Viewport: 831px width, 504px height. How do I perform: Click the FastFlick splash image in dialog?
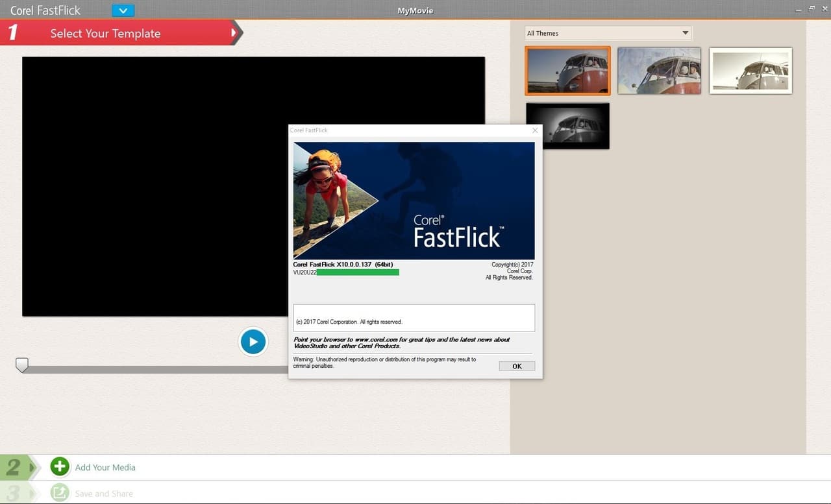(x=414, y=201)
